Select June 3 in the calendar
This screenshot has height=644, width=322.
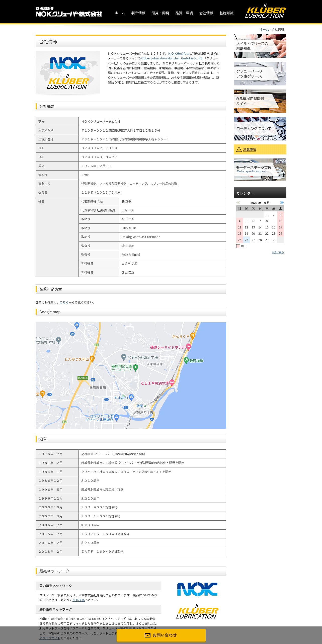click(x=280, y=215)
